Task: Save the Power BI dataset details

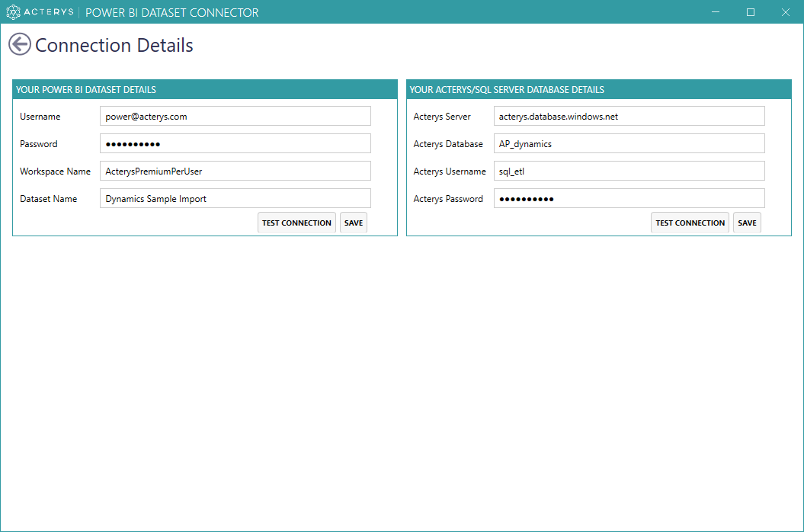Action: coord(354,223)
